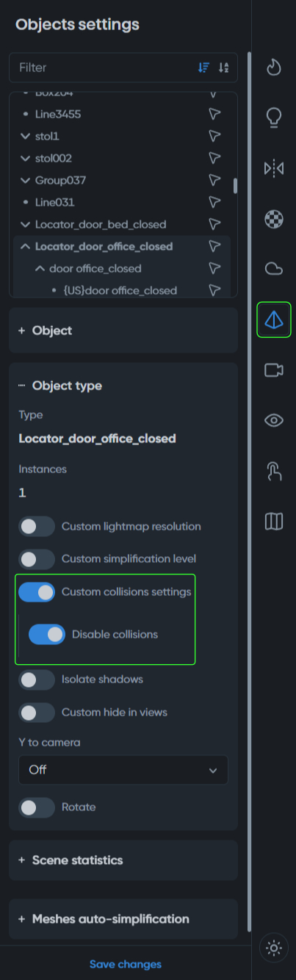Open the touch hand interaction panel

coord(274,471)
